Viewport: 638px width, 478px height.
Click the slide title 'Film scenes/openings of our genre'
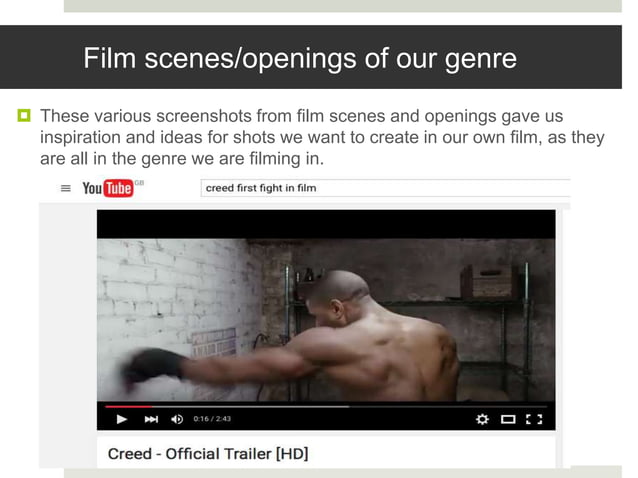(x=300, y=58)
